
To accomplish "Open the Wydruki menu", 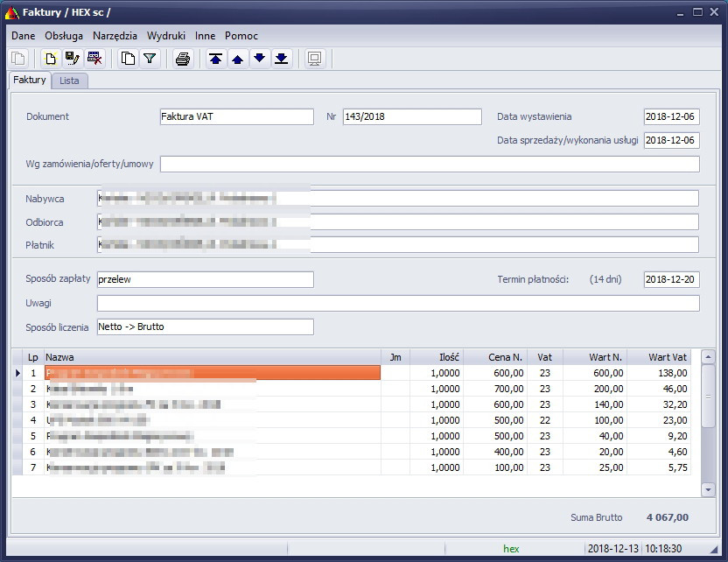I will point(165,36).
